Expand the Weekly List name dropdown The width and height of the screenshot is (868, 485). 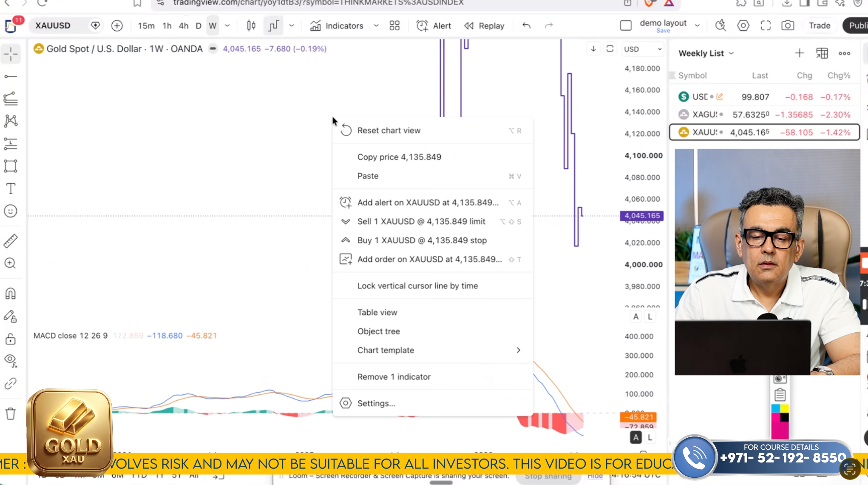(731, 53)
